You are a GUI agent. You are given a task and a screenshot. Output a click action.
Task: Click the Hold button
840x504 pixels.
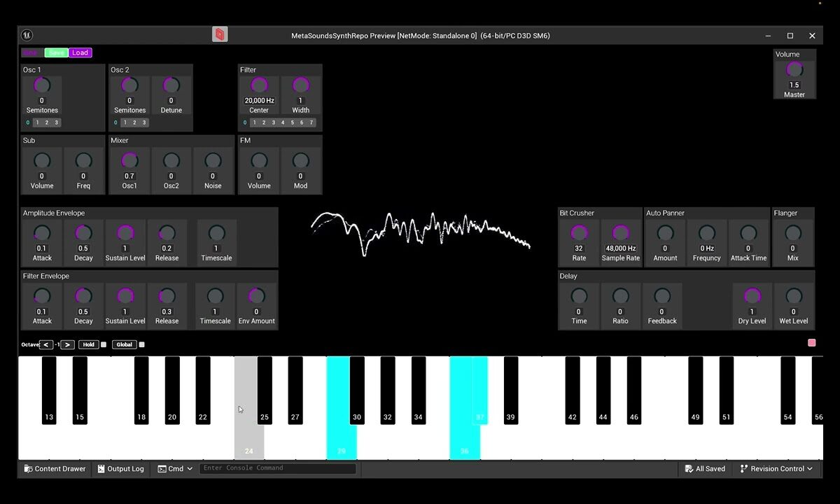[88, 344]
